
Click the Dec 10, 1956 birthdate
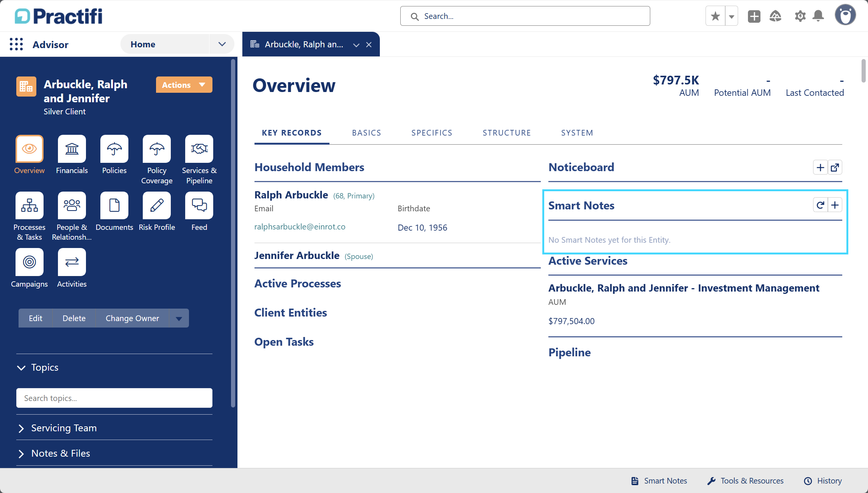(423, 228)
